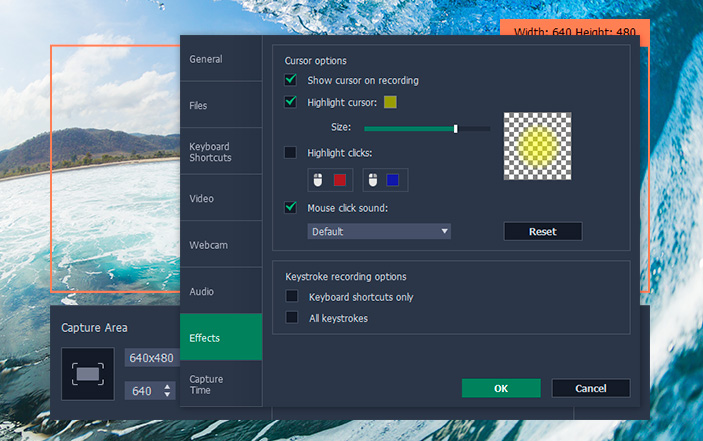Viewport: 703px width, 441px height.
Task: Check Keyboard shortcuts only
Action: click(292, 297)
